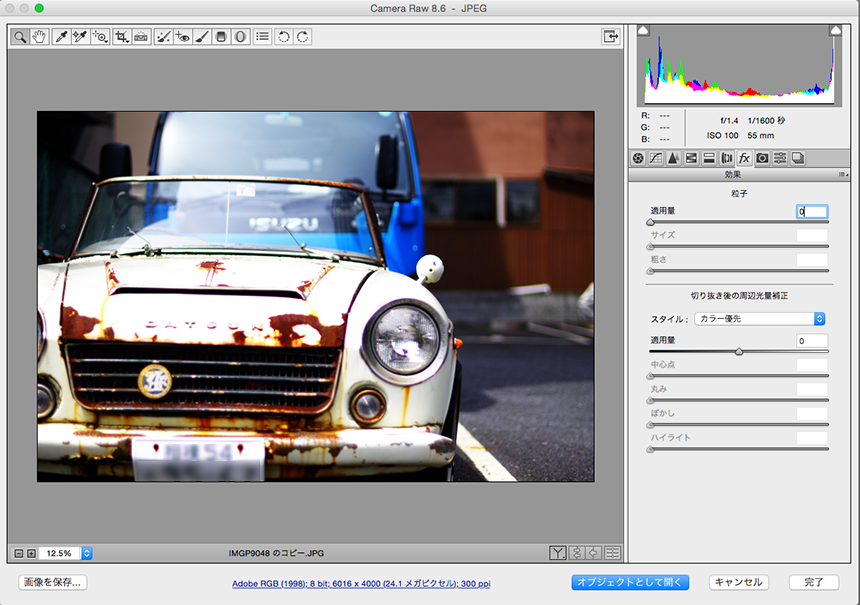This screenshot has height=605, width=860.
Task: Click the 丸み slider
Action: (x=739, y=400)
